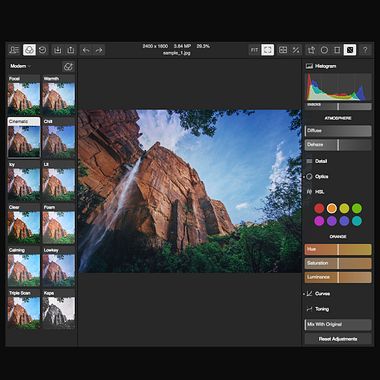Apply the Chill filter
The image size is (380, 380).
click(59, 138)
